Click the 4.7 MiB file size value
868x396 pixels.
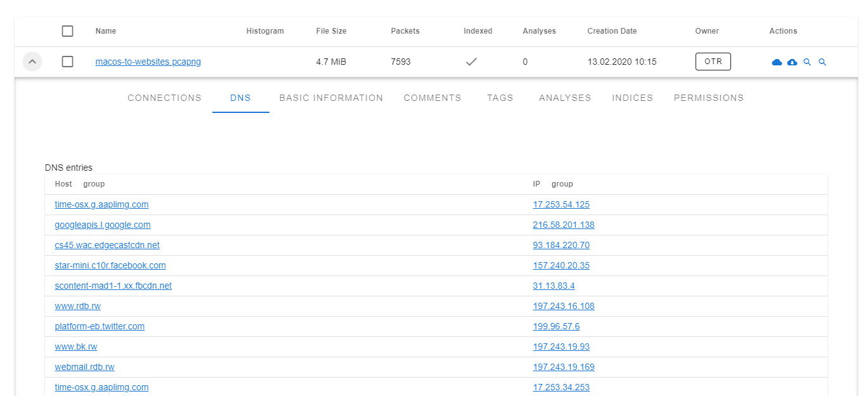[331, 62]
